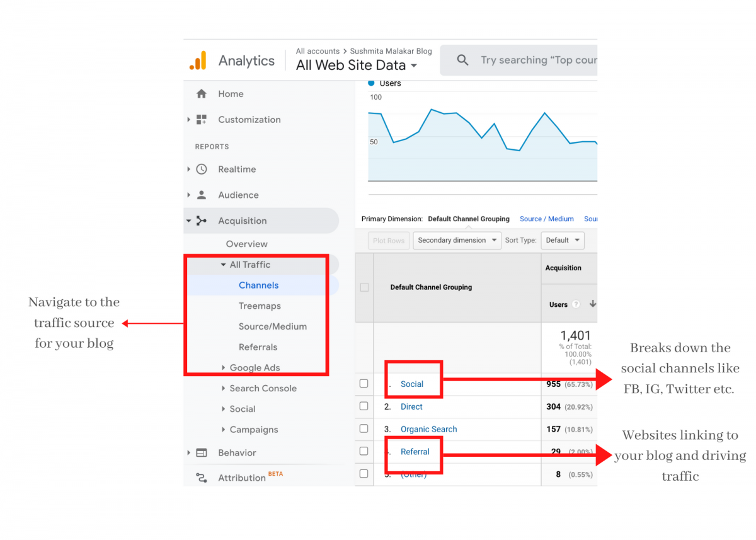Expand the Google Ads submenu
The height and width of the screenshot is (540, 756).
click(x=224, y=367)
